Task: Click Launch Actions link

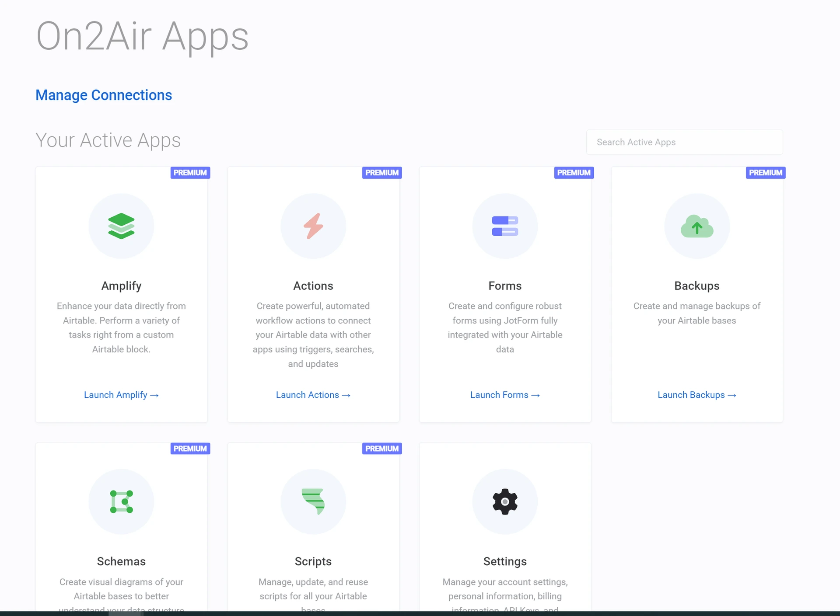Action: click(313, 395)
